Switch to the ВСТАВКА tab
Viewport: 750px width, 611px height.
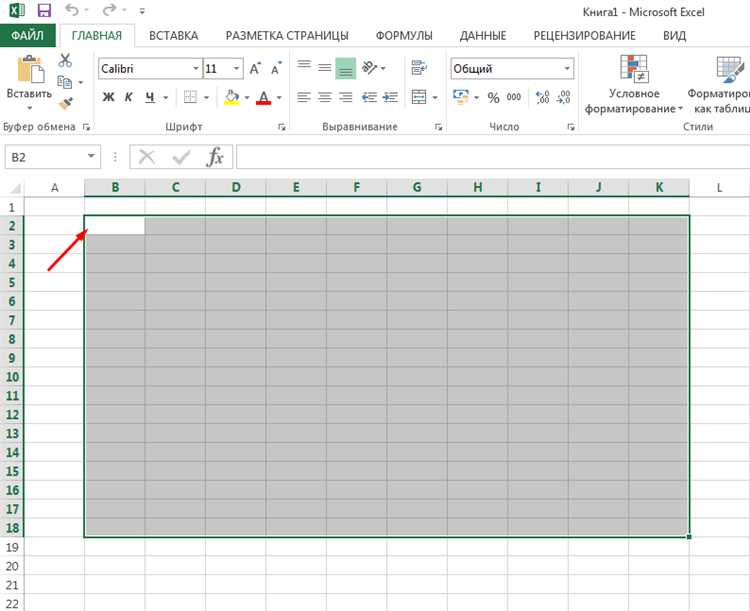(x=174, y=35)
